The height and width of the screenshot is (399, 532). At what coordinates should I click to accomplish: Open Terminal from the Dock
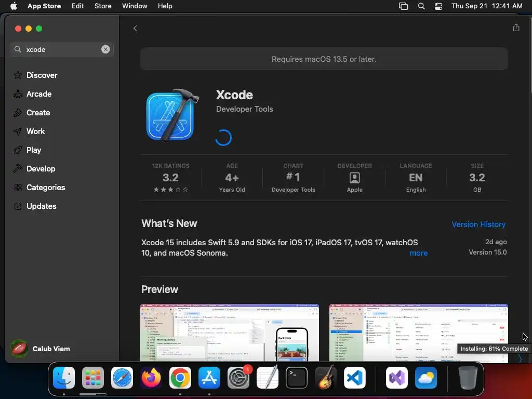click(x=297, y=378)
